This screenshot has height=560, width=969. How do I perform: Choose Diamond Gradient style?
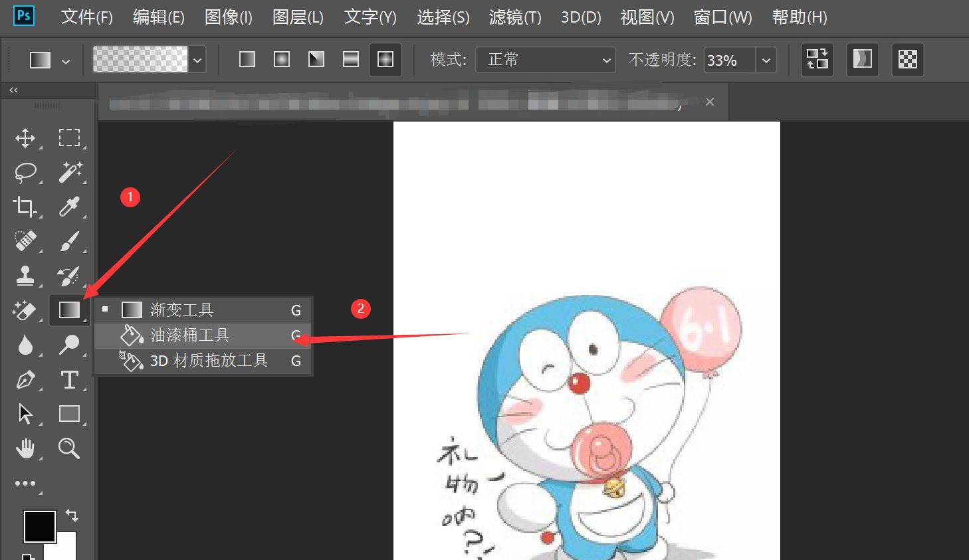coord(385,60)
